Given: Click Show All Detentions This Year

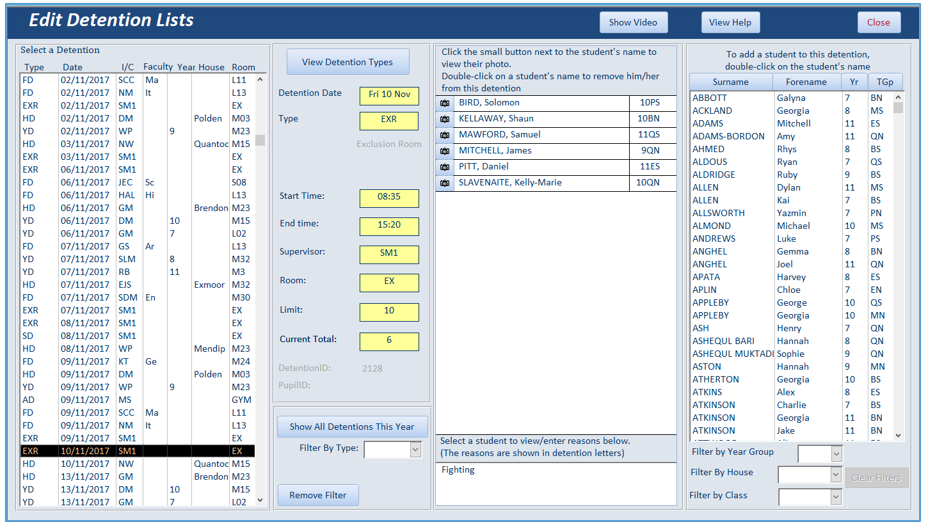Looking at the screenshot, I should pyautogui.click(x=352, y=427).
